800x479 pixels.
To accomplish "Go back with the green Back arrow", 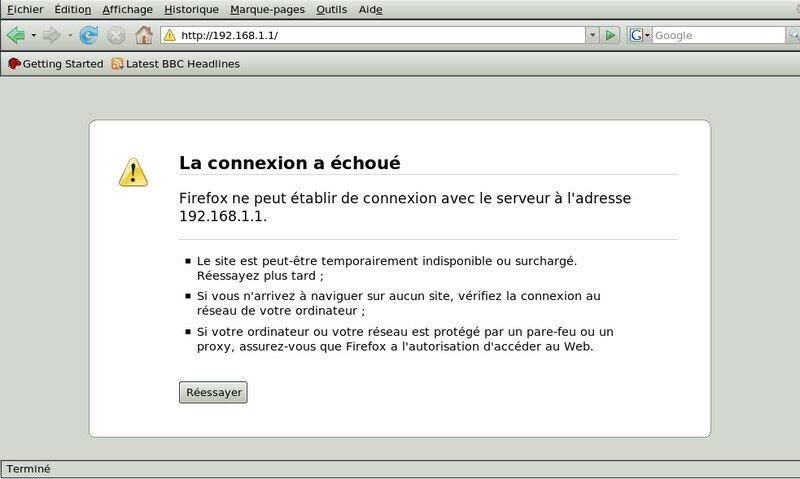I will 16,35.
